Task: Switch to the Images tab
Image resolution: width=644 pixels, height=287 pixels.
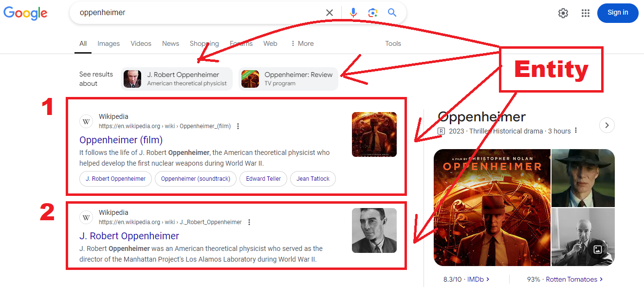Action: pos(109,43)
